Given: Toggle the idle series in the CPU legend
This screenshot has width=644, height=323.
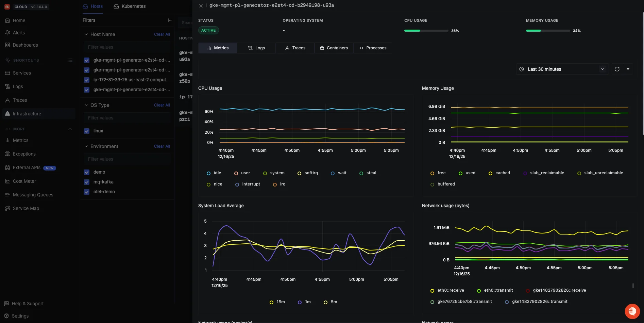Looking at the screenshot, I should [x=214, y=173].
